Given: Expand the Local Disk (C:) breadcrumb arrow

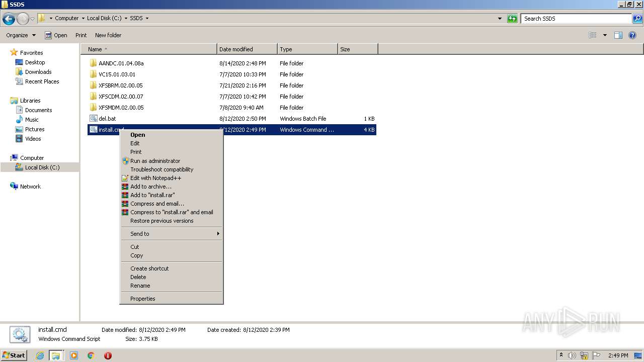Looking at the screenshot, I should click(x=126, y=19).
